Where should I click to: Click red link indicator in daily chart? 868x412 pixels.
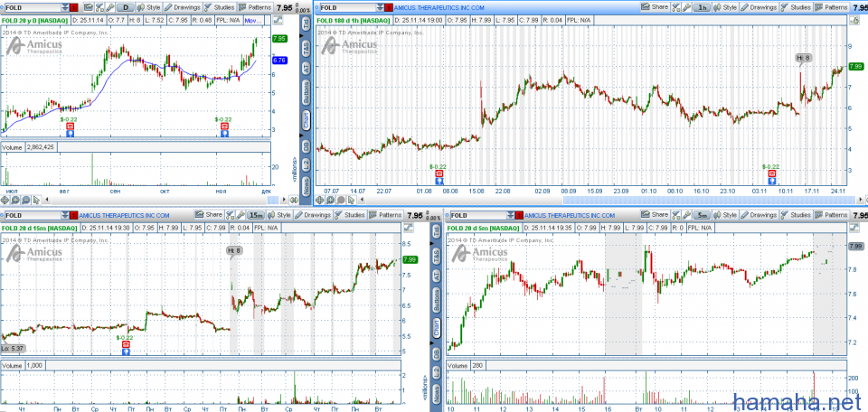point(75,8)
